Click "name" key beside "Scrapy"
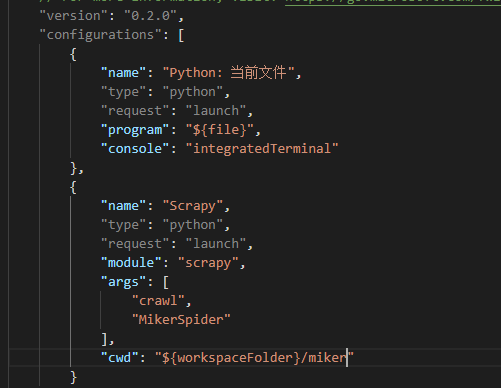501x388 pixels. (123, 206)
